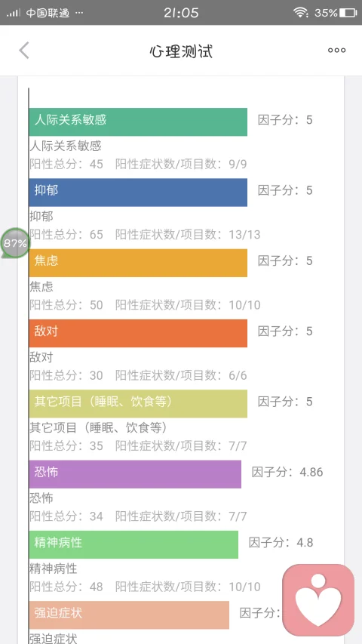Tap 阳性总分：65 under 抑郁
The height and width of the screenshot is (644, 362).
[66, 235]
